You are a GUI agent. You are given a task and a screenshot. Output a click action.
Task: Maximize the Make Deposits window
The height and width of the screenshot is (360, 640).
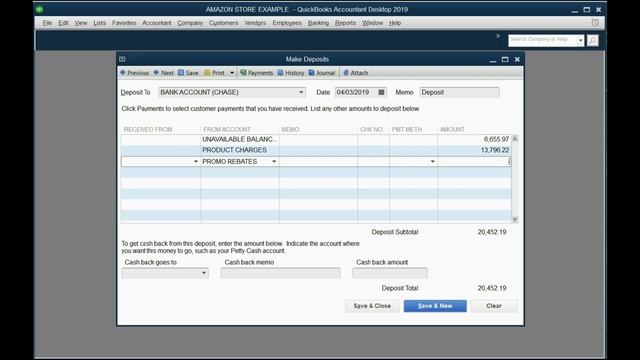(x=505, y=59)
